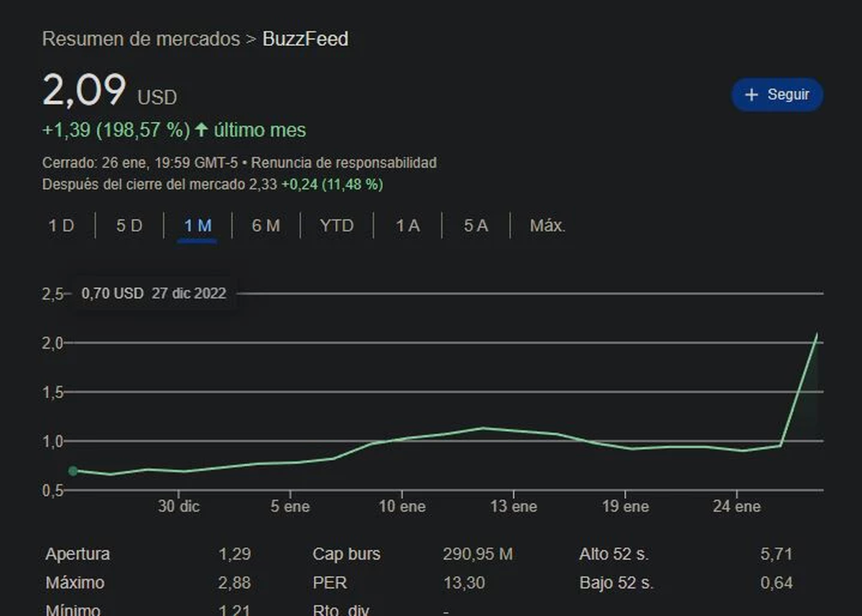Click the BuzzFeed breadcrumb title
Viewport: 862px width, 616px height.
[x=305, y=39]
